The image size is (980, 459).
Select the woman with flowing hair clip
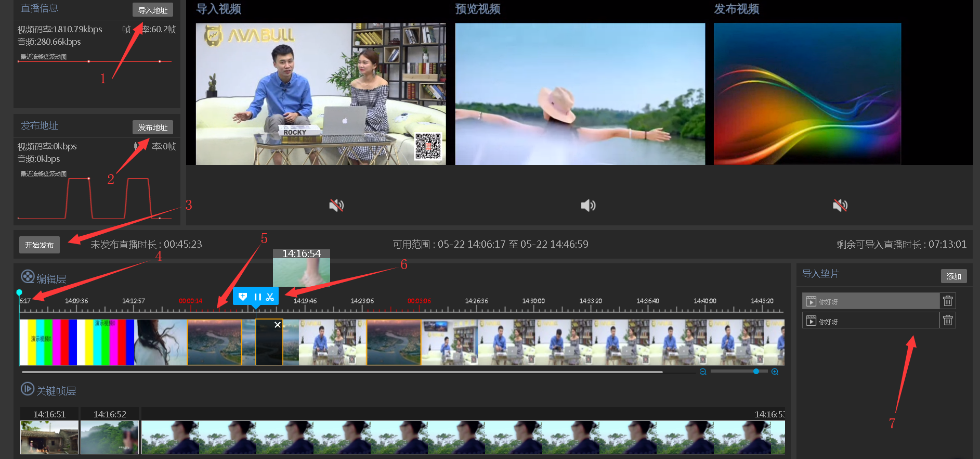coord(161,342)
